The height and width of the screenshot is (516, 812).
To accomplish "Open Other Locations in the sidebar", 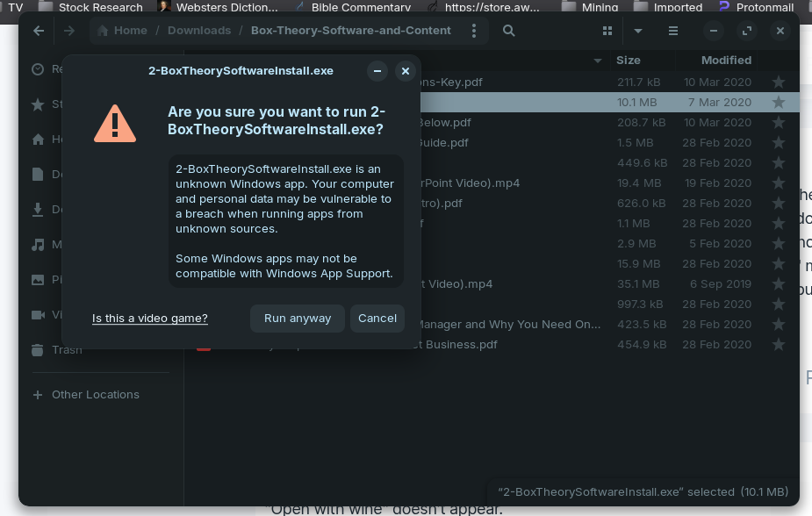I will [86, 394].
